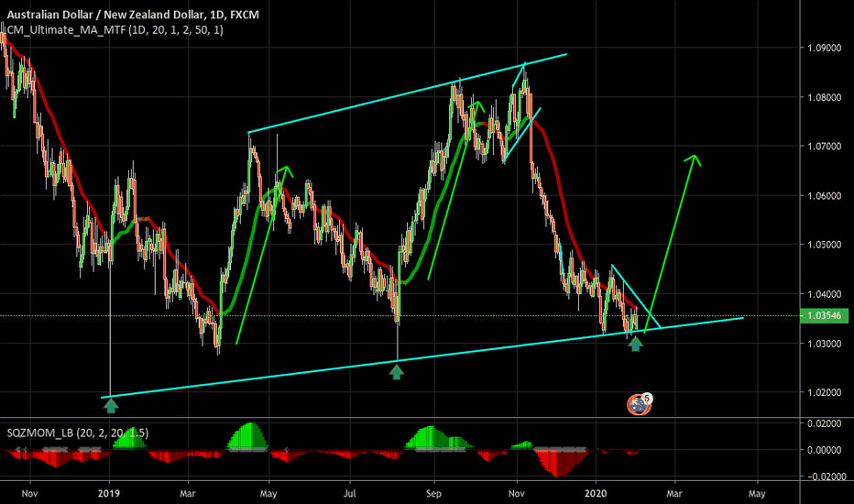The height and width of the screenshot is (504, 854).
Task: Click the 1.02000 price axis label
Action: click(x=824, y=392)
